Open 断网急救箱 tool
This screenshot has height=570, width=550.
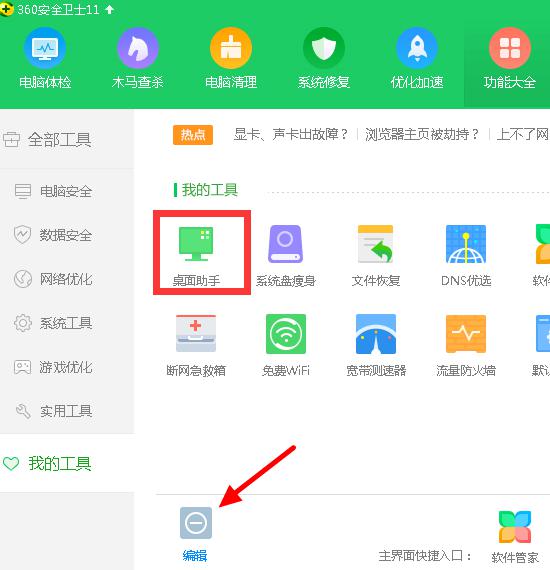[196, 346]
